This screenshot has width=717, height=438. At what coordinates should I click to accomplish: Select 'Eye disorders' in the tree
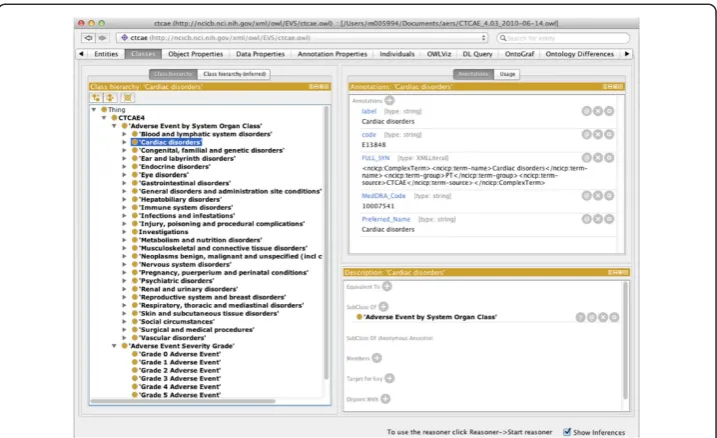160,175
